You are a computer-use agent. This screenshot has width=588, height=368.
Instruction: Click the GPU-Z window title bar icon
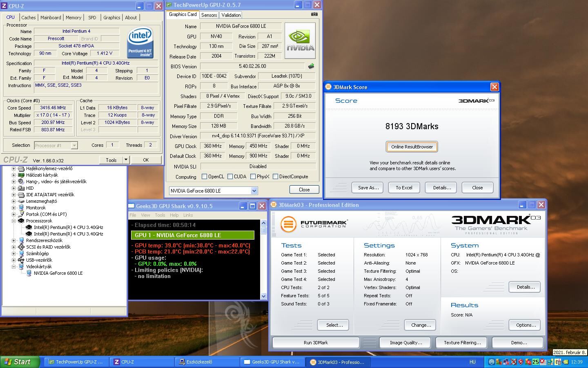pyautogui.click(x=169, y=5)
